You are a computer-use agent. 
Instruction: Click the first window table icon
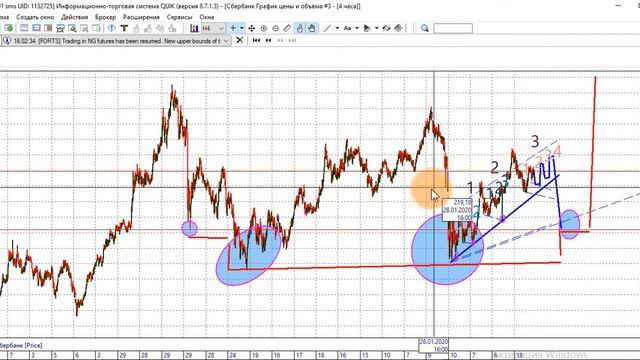[x=24, y=28]
